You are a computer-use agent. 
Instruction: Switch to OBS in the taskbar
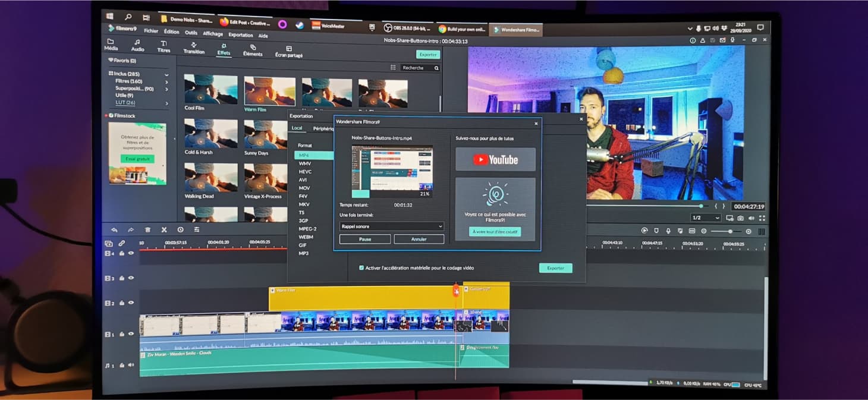pos(407,28)
